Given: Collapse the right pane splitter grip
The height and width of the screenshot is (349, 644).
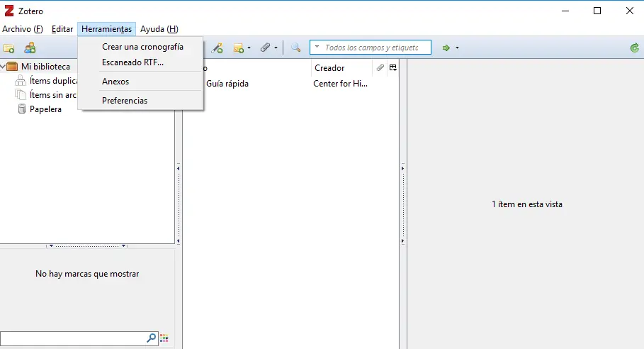Looking at the screenshot, I should click(402, 204).
